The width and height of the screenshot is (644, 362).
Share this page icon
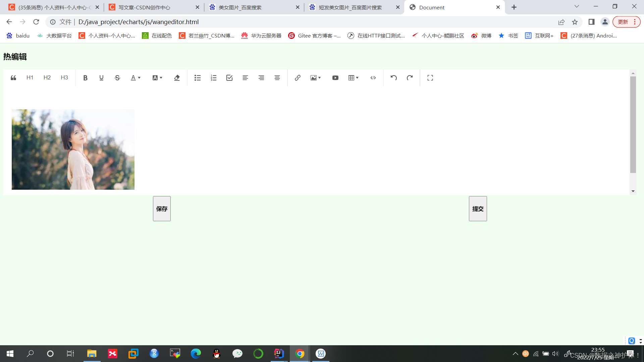tap(561, 22)
